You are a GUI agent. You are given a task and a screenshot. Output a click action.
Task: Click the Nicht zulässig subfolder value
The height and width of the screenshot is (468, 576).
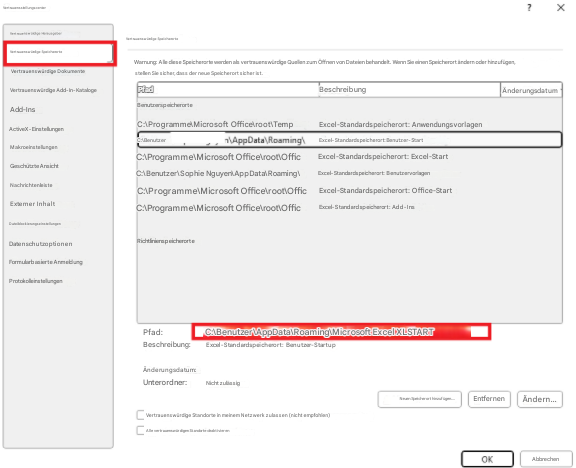pos(223,383)
